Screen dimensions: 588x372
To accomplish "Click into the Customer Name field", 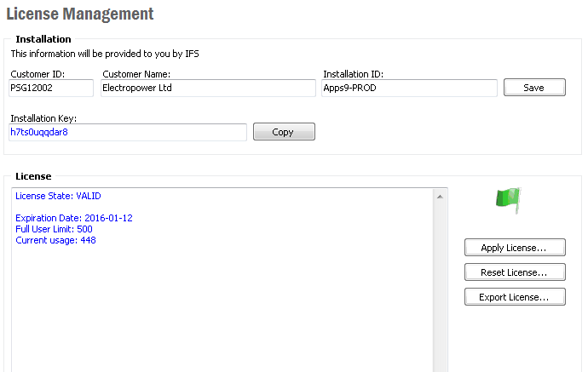I will coord(207,88).
